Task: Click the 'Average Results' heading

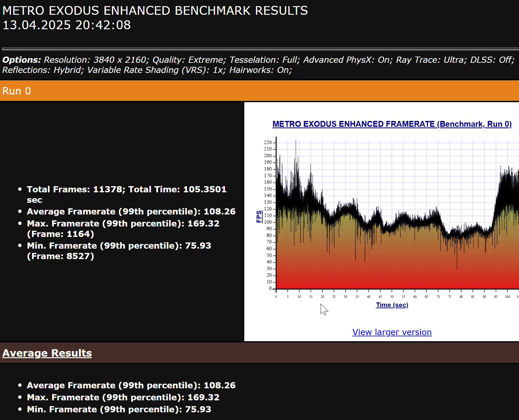Action: pyautogui.click(x=47, y=353)
